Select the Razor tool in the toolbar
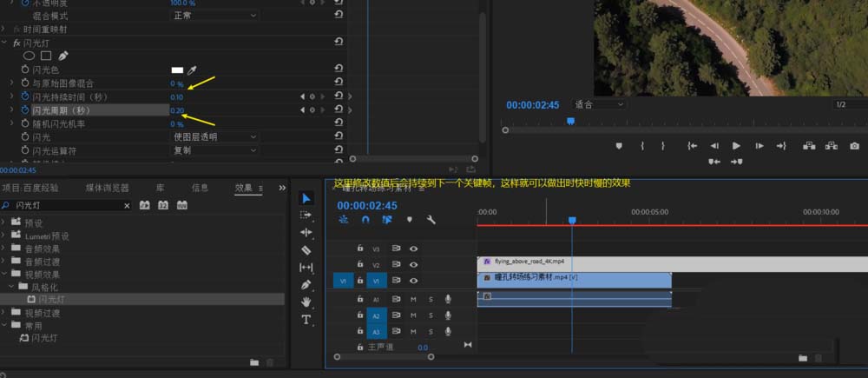Image resolution: width=868 pixels, height=378 pixels. pos(306,250)
